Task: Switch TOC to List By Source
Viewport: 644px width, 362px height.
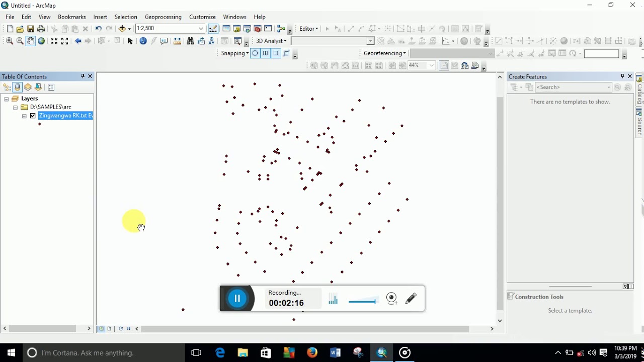Action: coord(18,87)
